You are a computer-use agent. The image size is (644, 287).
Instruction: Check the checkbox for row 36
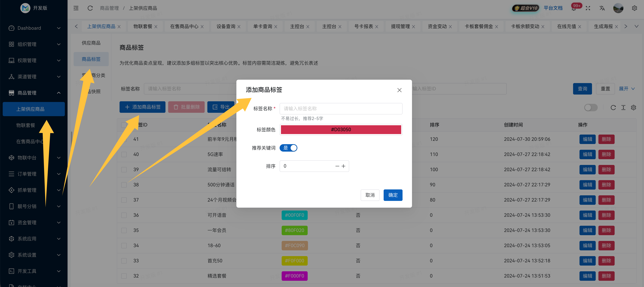click(x=124, y=215)
